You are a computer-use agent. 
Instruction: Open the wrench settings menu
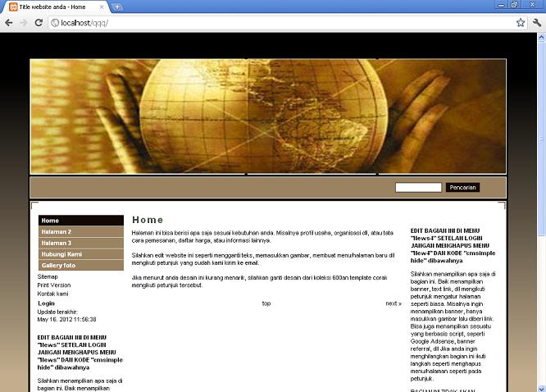[537, 23]
